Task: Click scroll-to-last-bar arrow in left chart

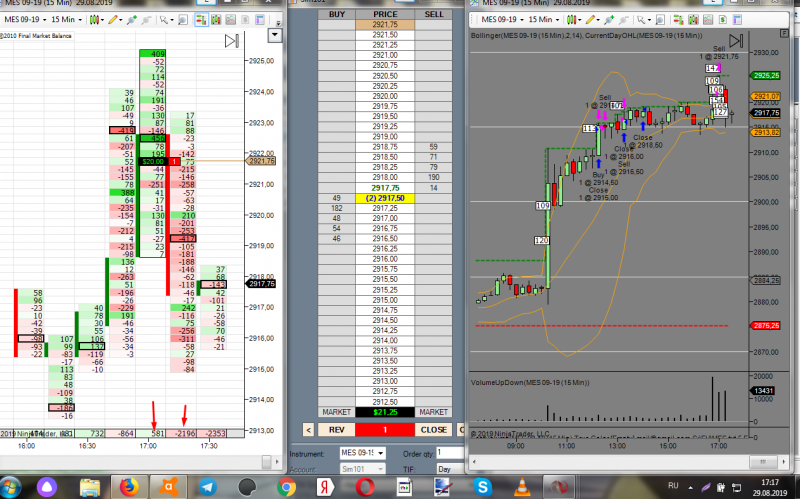Action: [x=232, y=41]
